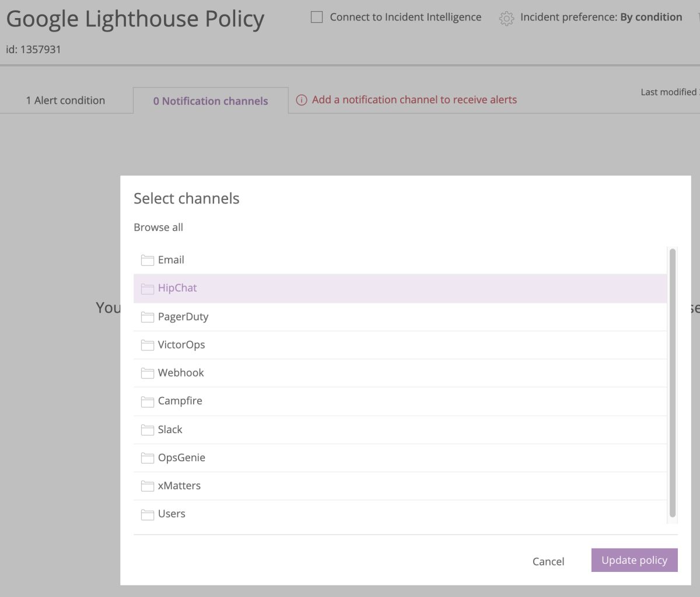700x597 pixels.
Task: Click the Webhook folder icon
Action: pyautogui.click(x=147, y=373)
